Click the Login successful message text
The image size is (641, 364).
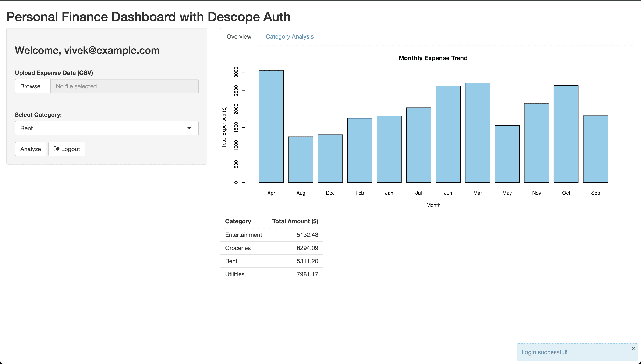(544, 352)
